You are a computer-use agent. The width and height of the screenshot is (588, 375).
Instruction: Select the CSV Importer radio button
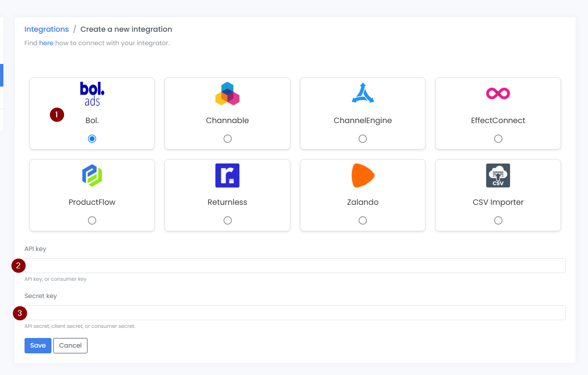(x=498, y=220)
